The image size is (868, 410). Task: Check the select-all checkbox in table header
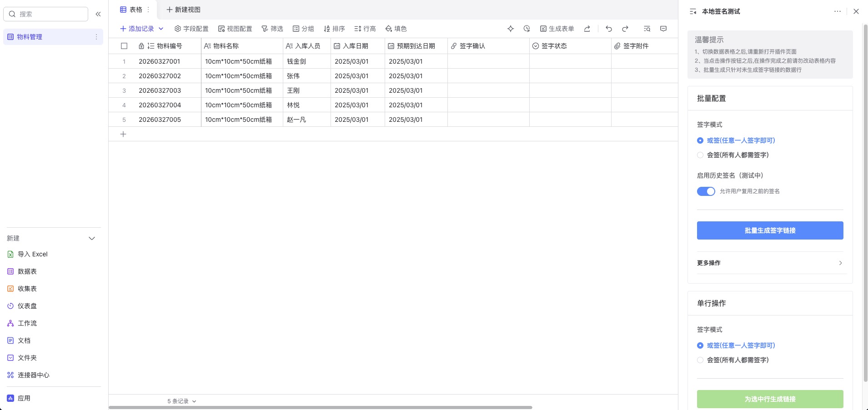(124, 46)
